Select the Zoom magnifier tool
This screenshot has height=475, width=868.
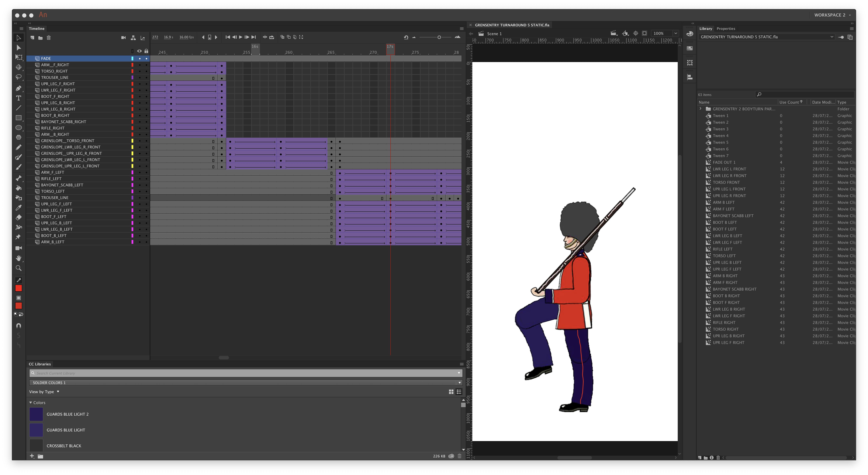pyautogui.click(x=18, y=268)
